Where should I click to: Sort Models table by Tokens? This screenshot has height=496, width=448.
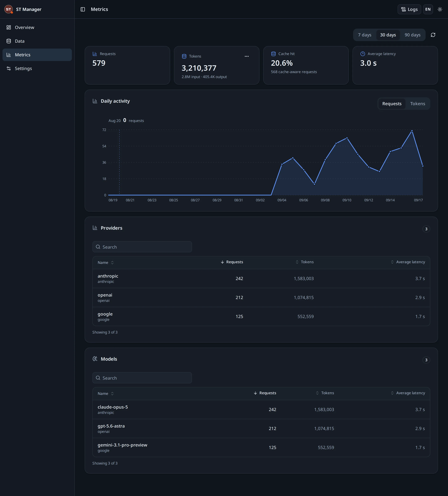[325, 393]
